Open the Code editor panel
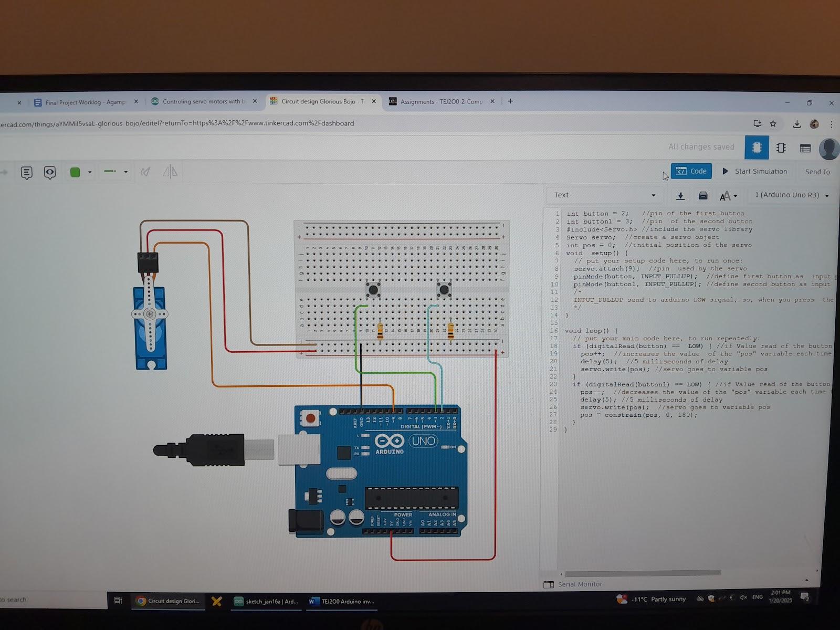 (x=691, y=171)
